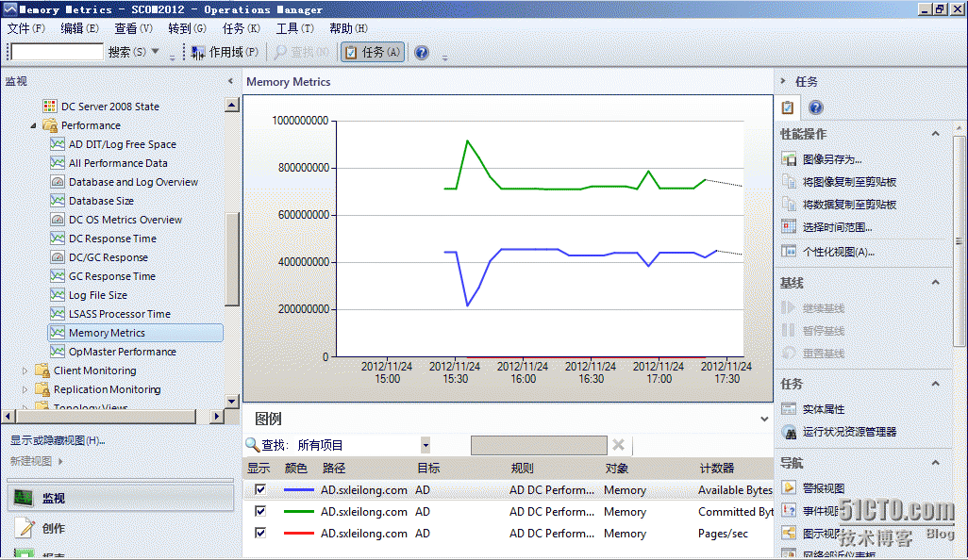968x560 pixels.
Task: Click the help tab icon in task pane
Action: [815, 107]
